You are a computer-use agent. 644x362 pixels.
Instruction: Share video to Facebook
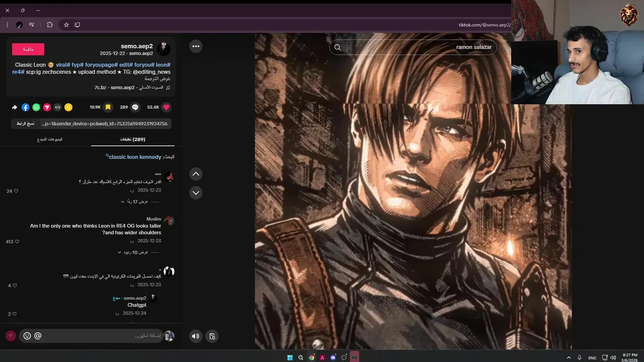[x=26, y=107]
